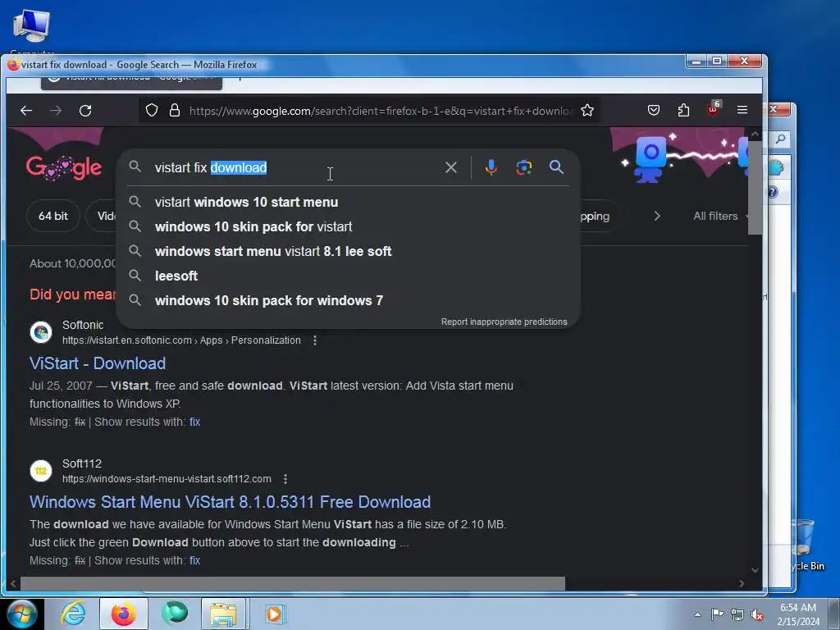Image resolution: width=840 pixels, height=630 pixels.
Task: Reload the Google search page
Action: [x=85, y=111]
